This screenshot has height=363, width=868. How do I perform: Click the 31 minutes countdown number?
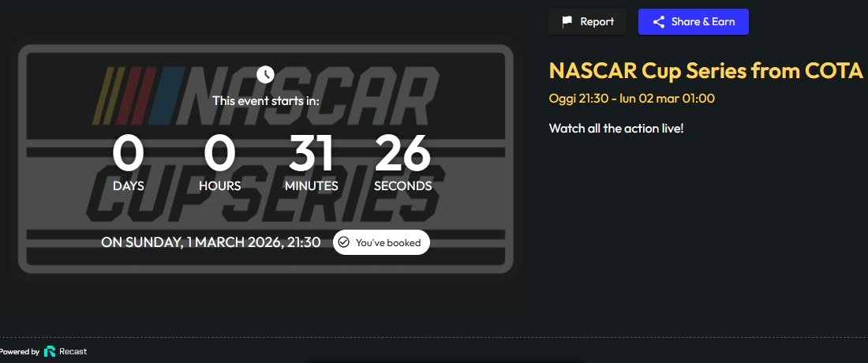tap(311, 153)
